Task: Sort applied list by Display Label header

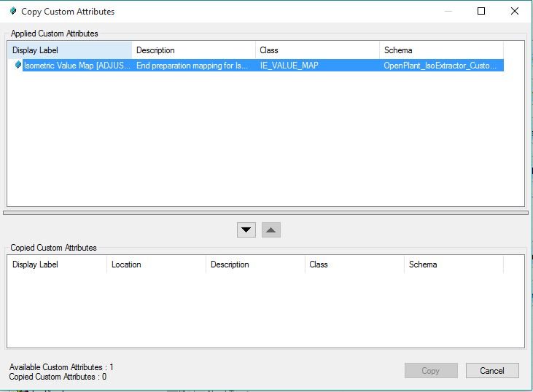Action: click(70, 50)
